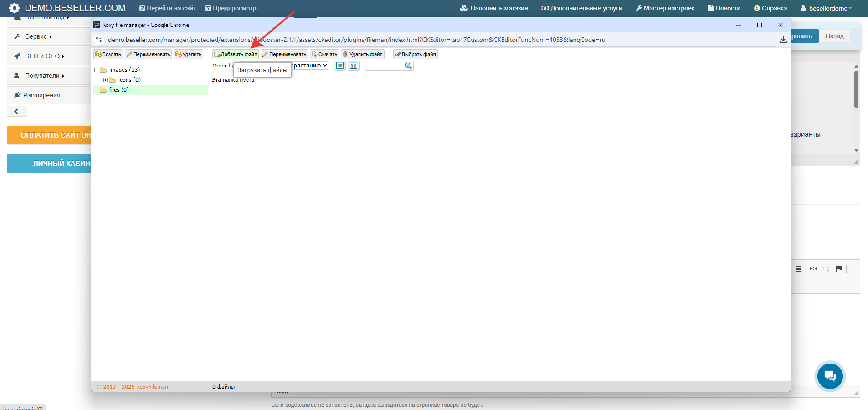Click the Назад button
Screen dimensions: 868x410
tap(834, 36)
